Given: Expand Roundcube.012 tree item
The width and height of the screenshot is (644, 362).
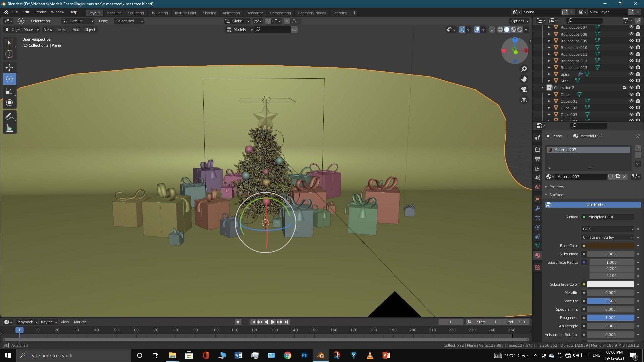Looking at the screenshot, I should point(549,61).
